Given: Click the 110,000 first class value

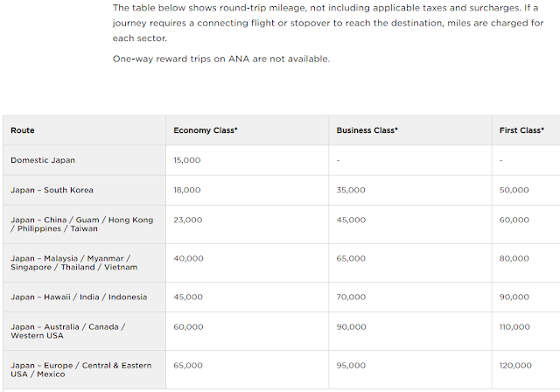Looking at the screenshot, I should pyautogui.click(x=516, y=326).
